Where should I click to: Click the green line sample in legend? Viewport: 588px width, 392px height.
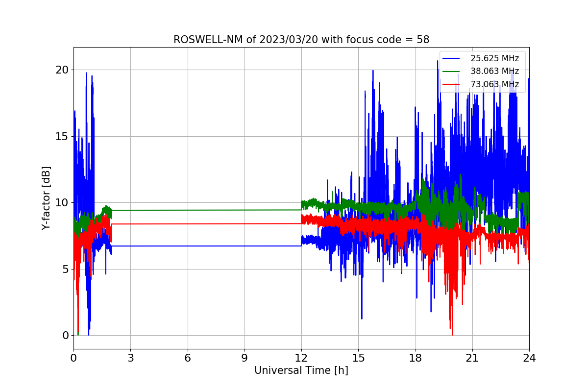tap(451, 72)
